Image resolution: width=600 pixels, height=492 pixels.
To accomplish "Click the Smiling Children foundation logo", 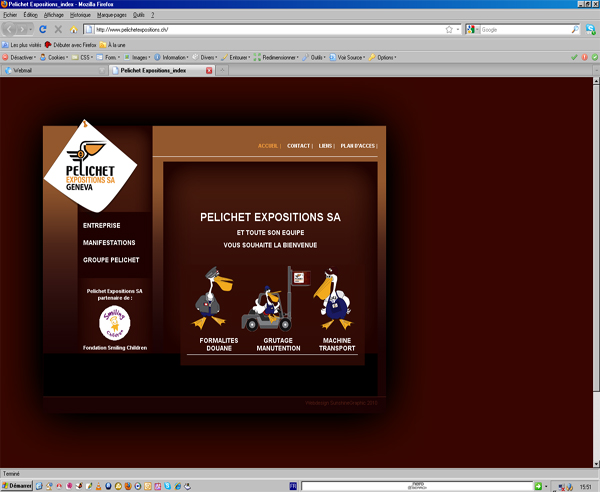I will [x=114, y=323].
